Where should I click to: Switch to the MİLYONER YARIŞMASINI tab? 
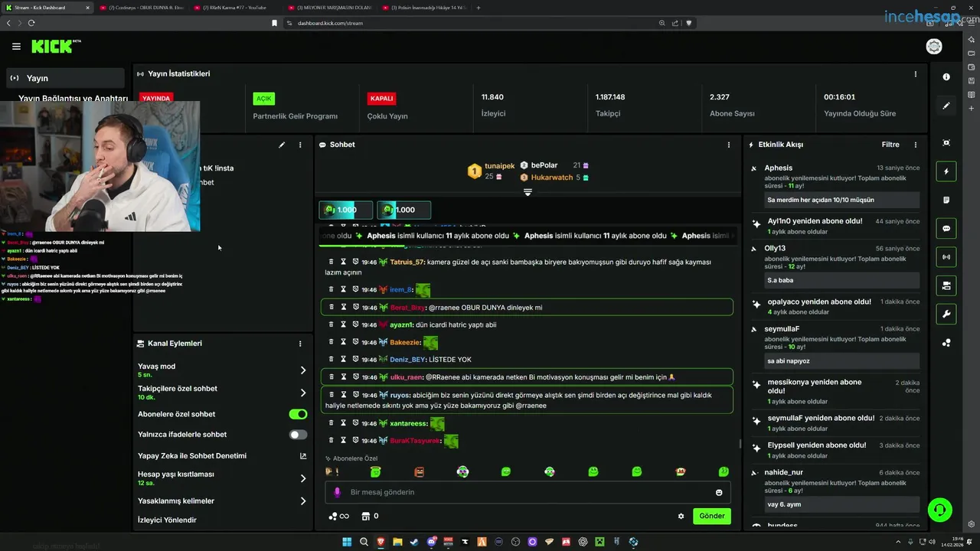coord(331,8)
